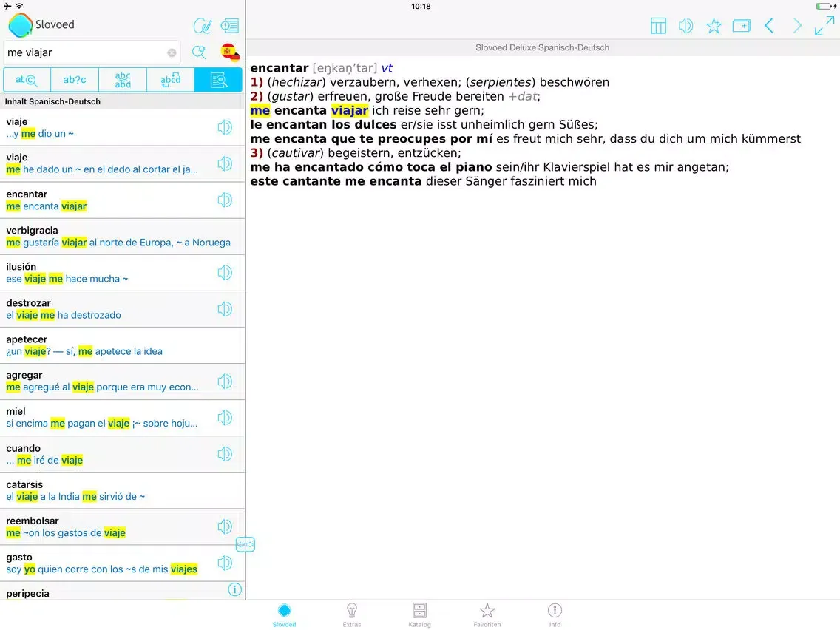This screenshot has width=840, height=630.
Task: Clear the 'me viajar' search field
Action: 172,52
